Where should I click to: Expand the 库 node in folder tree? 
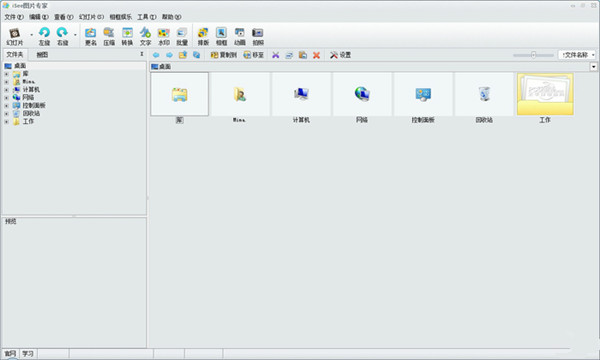click(6, 74)
